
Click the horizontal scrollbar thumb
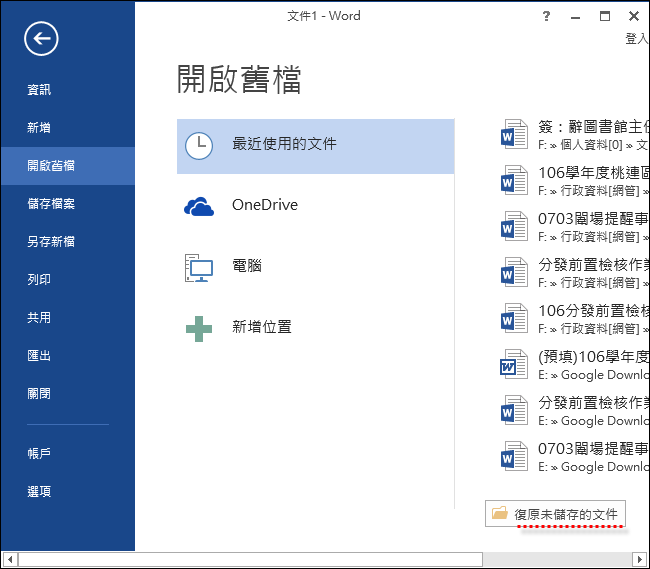click(x=250, y=560)
